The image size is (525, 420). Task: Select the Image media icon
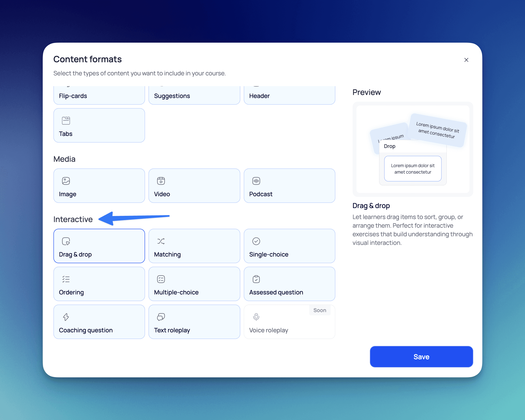[x=66, y=181]
